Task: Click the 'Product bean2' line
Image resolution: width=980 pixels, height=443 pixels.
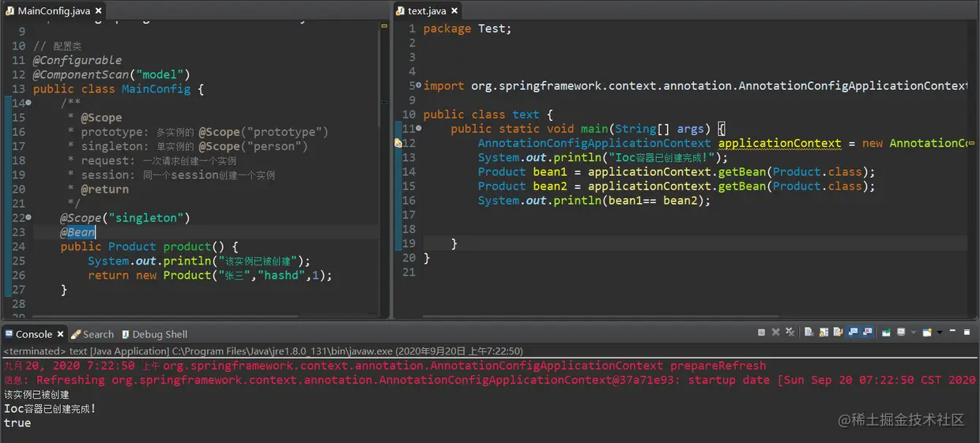Action: click(677, 186)
